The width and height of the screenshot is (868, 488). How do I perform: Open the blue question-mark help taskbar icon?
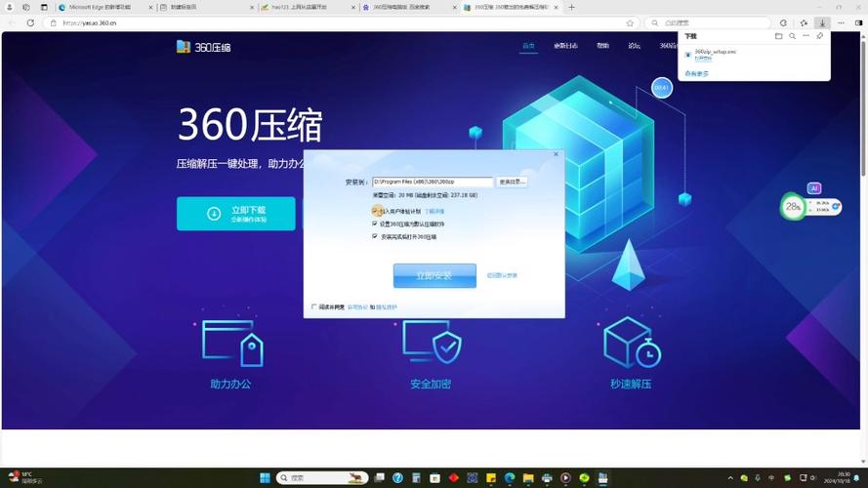click(397, 477)
